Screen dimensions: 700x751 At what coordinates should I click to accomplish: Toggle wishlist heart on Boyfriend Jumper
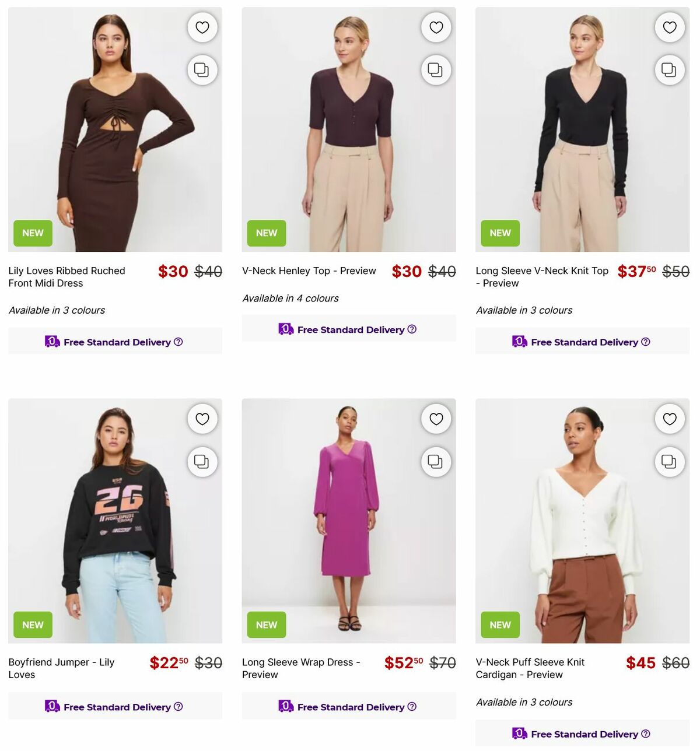click(202, 419)
